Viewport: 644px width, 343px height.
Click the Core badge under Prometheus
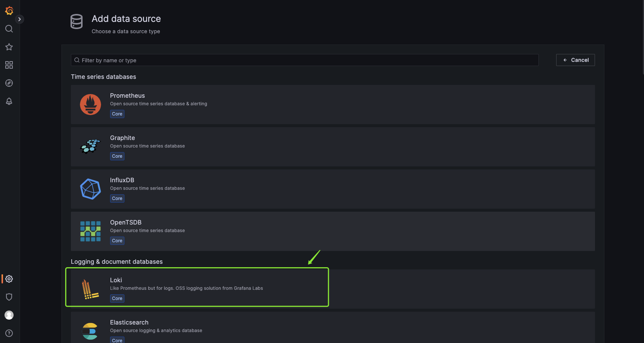pyautogui.click(x=117, y=114)
